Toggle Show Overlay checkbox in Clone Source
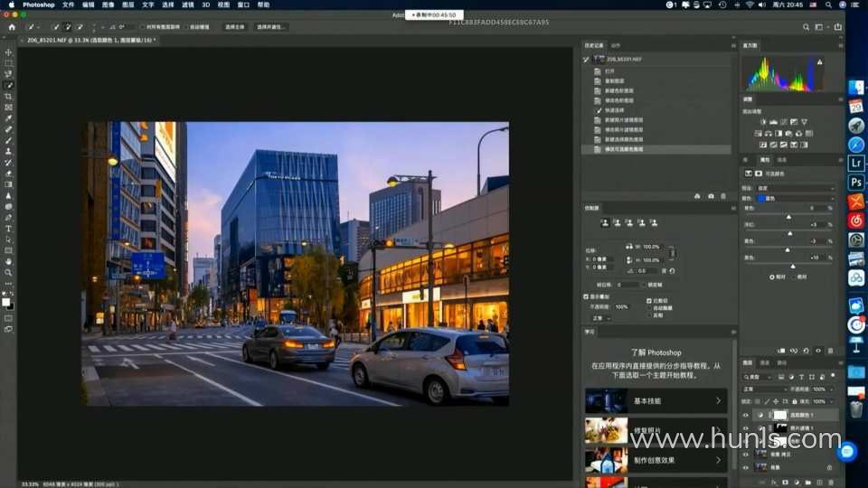 pos(586,297)
